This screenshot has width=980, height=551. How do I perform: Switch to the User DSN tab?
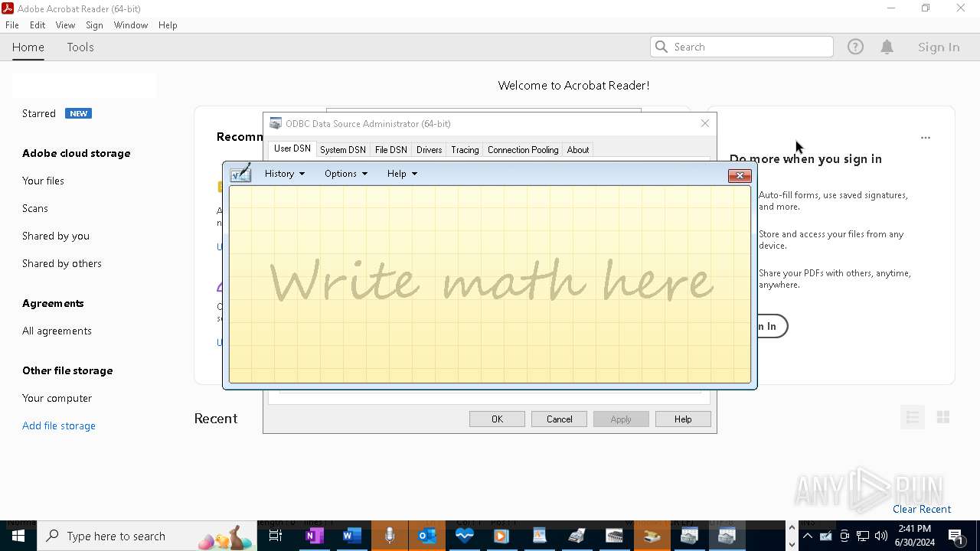point(292,149)
